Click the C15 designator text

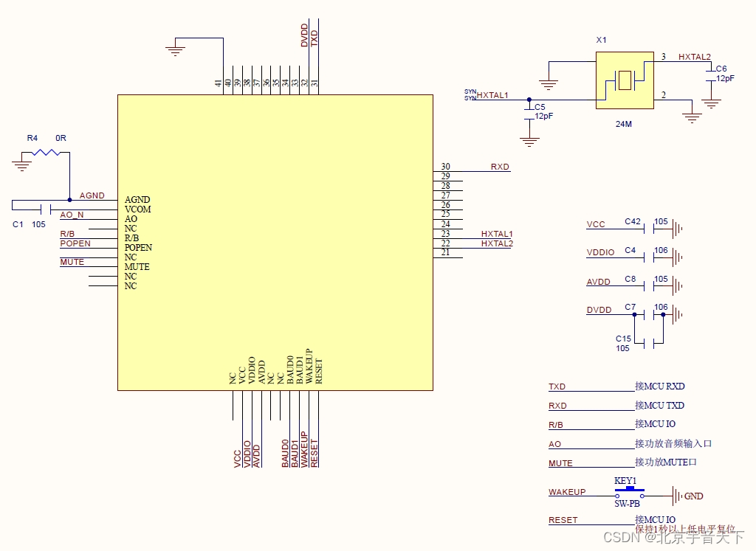click(x=623, y=339)
